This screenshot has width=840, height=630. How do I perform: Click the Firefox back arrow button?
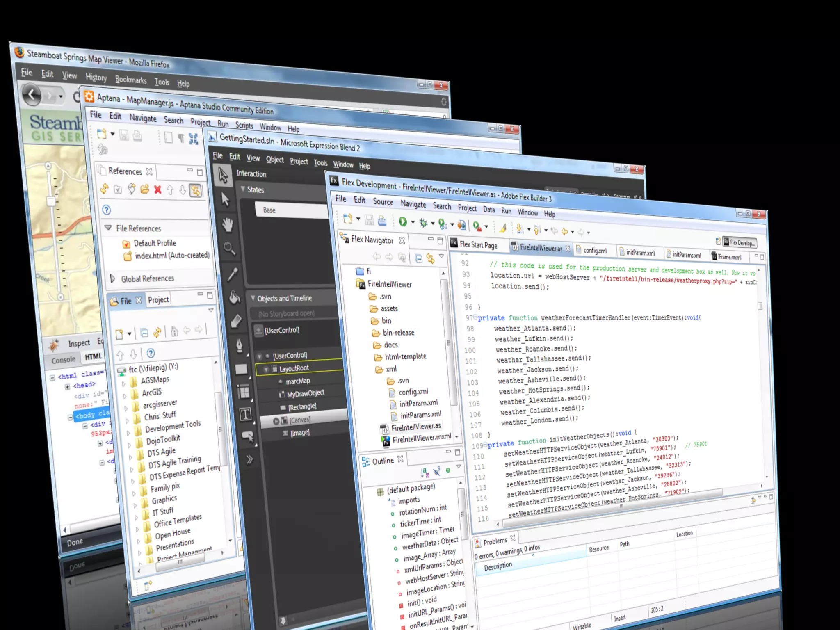(x=32, y=95)
